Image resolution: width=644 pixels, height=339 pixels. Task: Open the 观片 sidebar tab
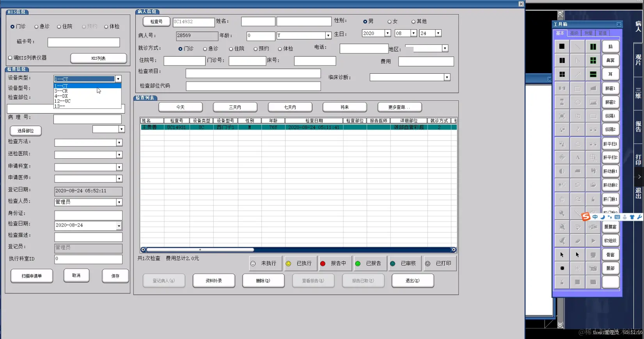pos(639,60)
